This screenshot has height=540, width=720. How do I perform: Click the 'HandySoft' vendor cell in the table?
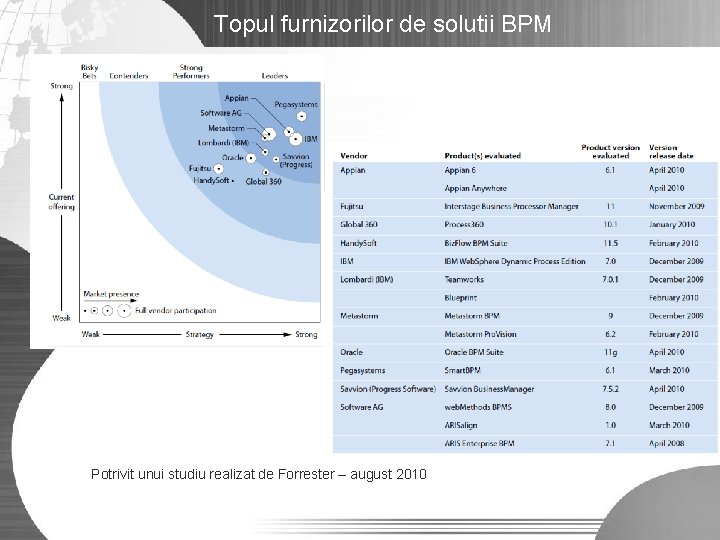click(358, 243)
